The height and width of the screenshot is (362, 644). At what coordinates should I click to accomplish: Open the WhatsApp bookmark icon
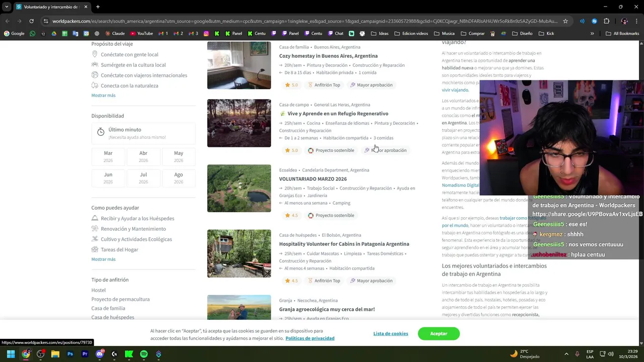[x=33, y=34]
